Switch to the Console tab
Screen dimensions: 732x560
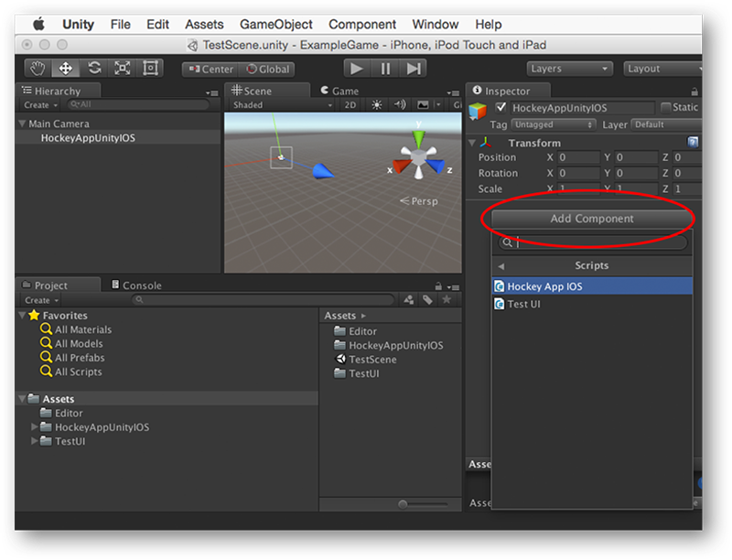click(x=136, y=285)
